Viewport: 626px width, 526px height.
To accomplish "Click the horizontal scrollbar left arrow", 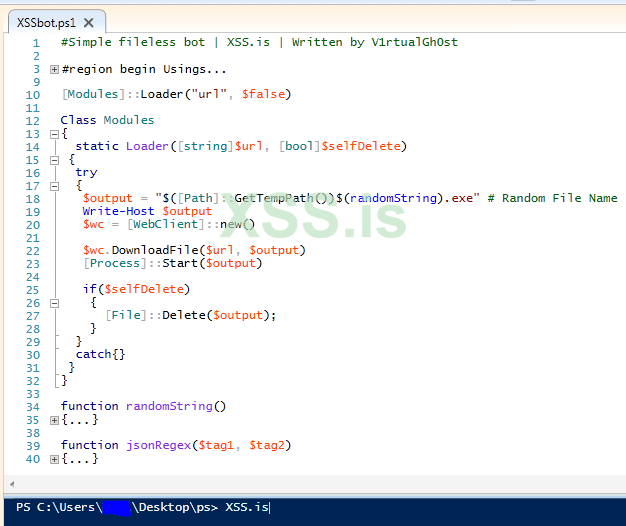I will coord(12,484).
